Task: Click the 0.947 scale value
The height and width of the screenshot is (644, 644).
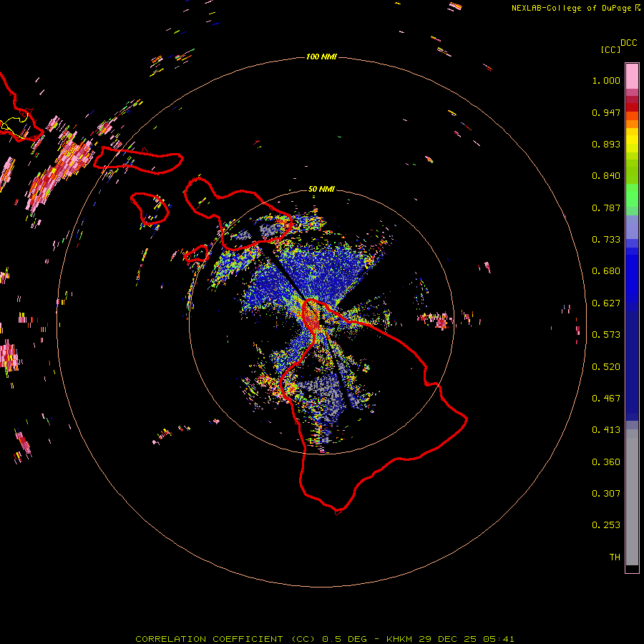Action: pos(606,112)
